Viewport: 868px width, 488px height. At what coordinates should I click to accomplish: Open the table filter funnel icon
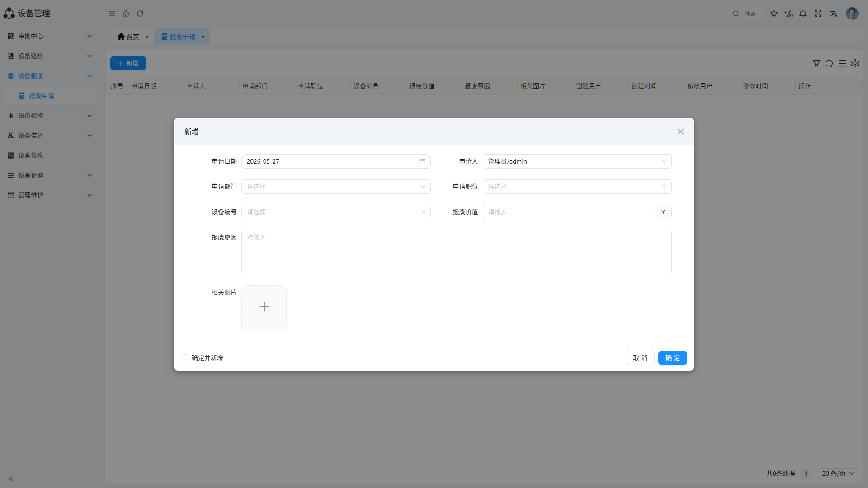point(816,63)
